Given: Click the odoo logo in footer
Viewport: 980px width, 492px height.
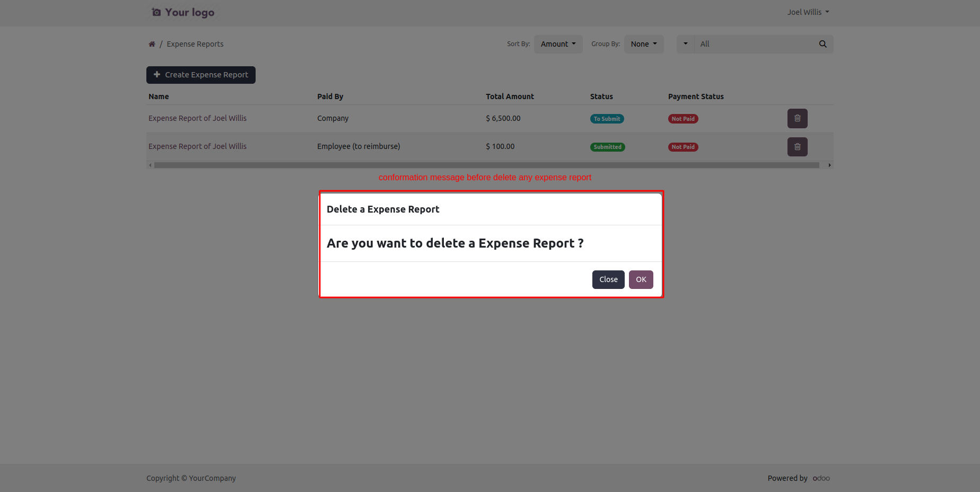Looking at the screenshot, I should [x=821, y=478].
